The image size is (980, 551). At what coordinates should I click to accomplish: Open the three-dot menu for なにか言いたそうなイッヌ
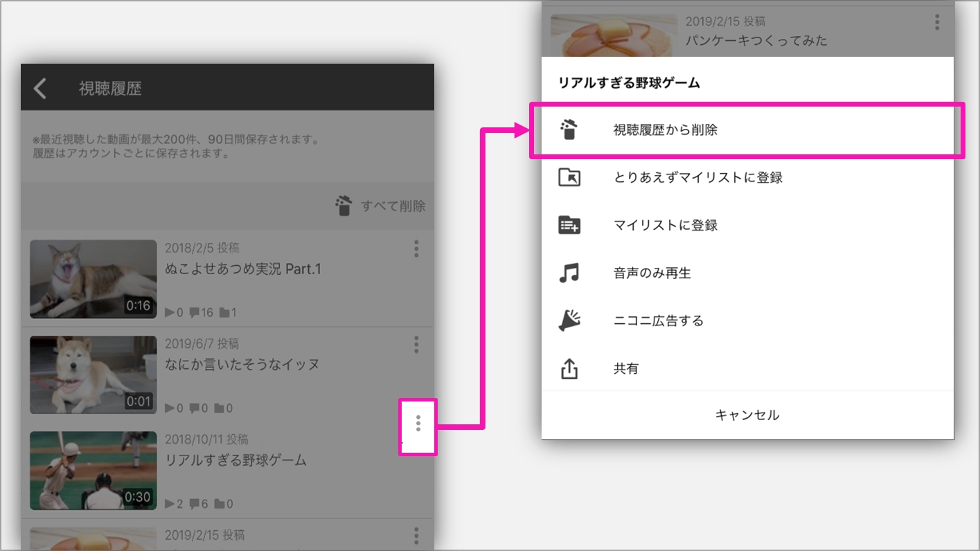coord(416,344)
